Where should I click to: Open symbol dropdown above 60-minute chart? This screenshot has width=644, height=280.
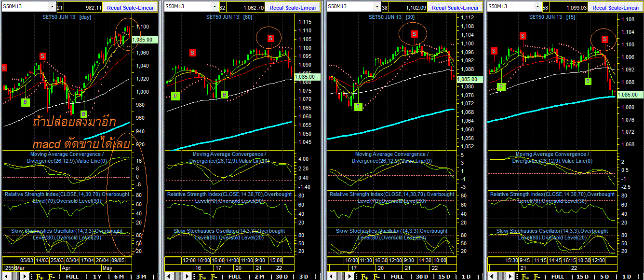point(215,7)
